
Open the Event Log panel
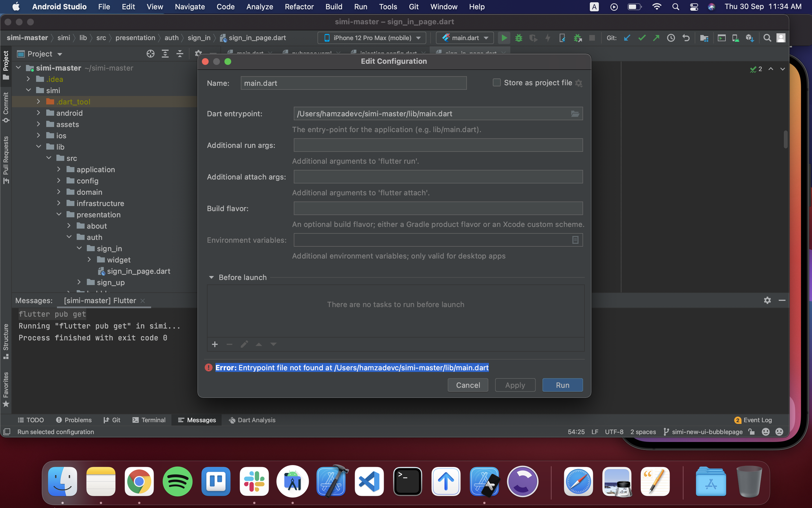(753, 420)
